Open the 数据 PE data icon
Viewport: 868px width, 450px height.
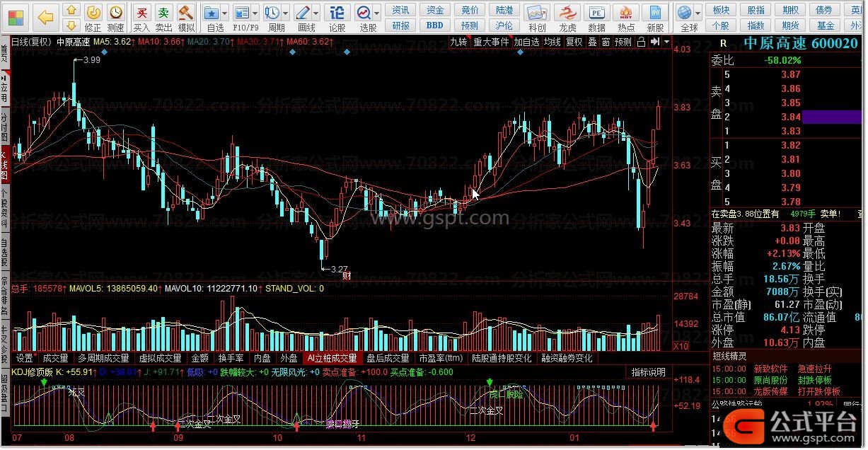click(x=596, y=12)
